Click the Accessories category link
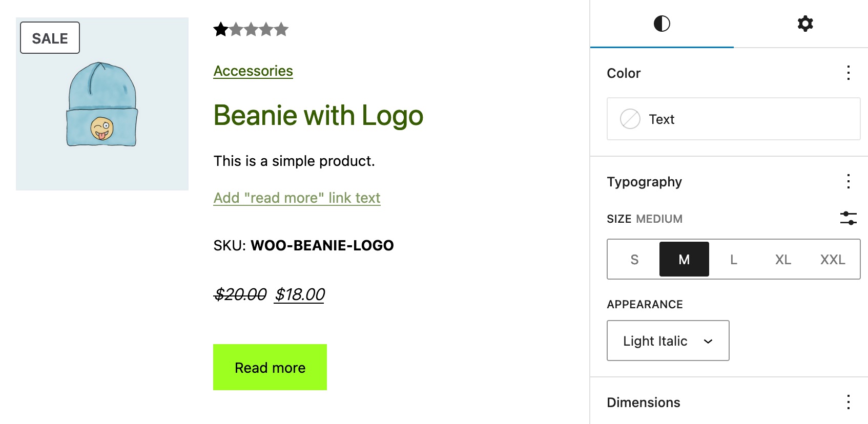The width and height of the screenshot is (868, 424). pyautogui.click(x=253, y=71)
